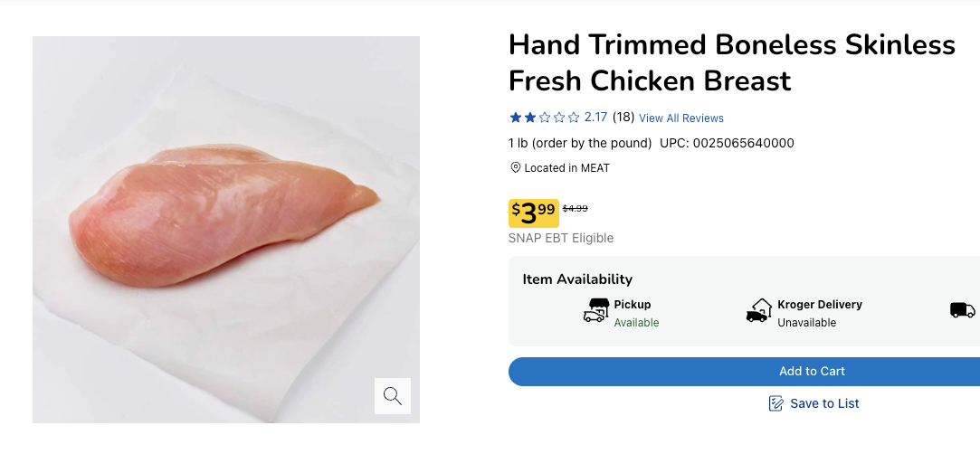Click the (18) review count

(x=623, y=118)
